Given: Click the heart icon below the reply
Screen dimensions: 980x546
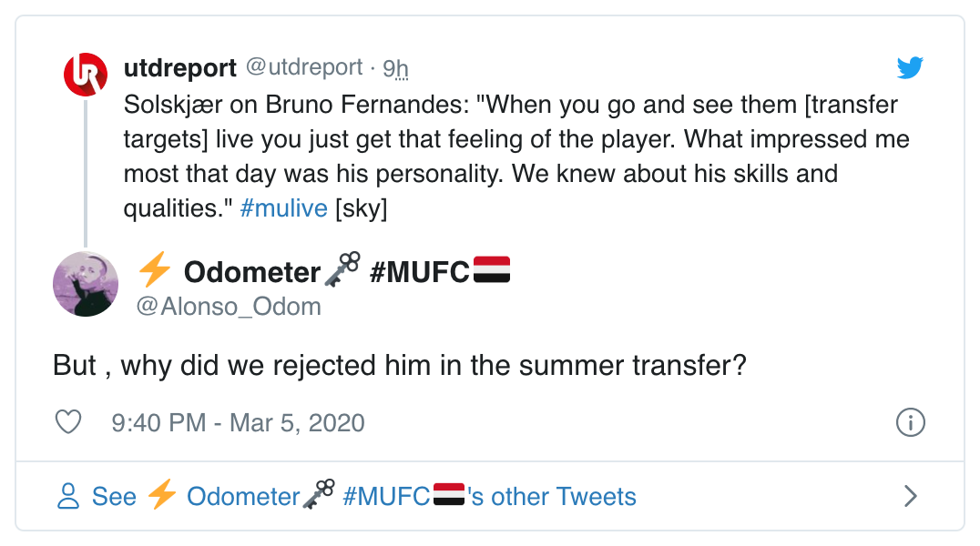Looking at the screenshot, I should point(67,422).
